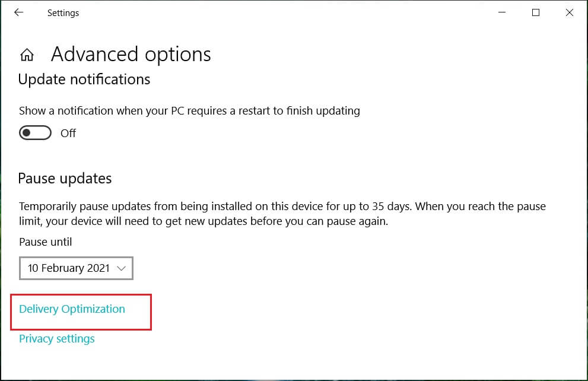The image size is (588, 381).
Task: Click the Pause updates section heading
Action: pos(65,178)
